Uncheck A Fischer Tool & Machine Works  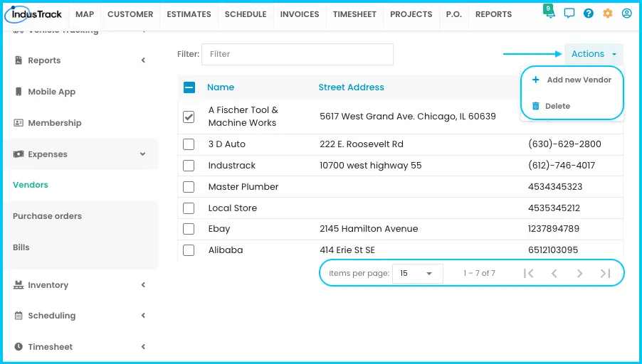[x=189, y=117]
